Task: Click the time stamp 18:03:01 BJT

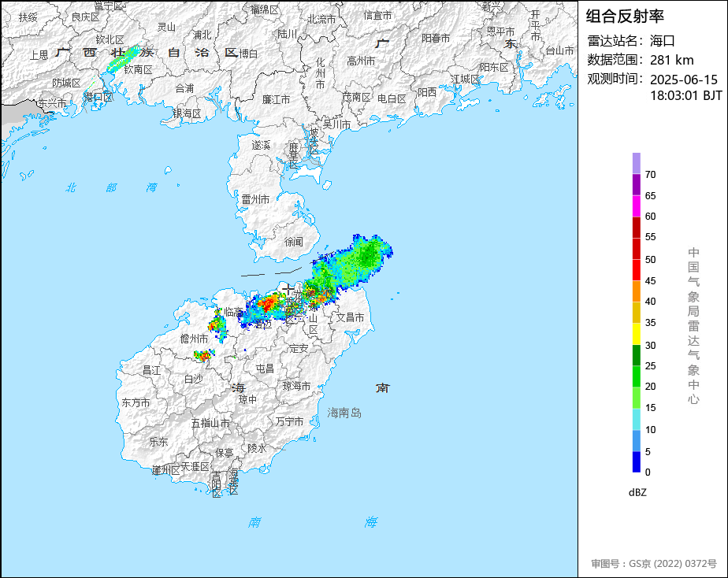Action: pos(686,95)
